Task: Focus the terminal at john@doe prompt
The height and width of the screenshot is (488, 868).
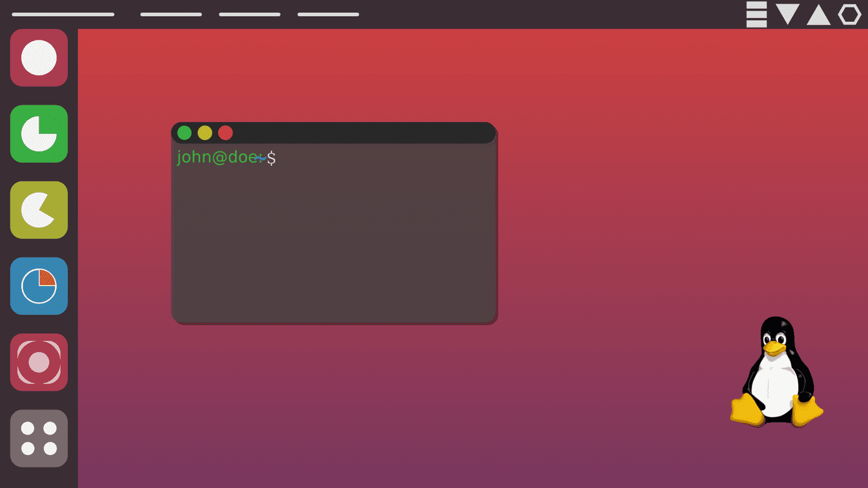Action: (226, 158)
